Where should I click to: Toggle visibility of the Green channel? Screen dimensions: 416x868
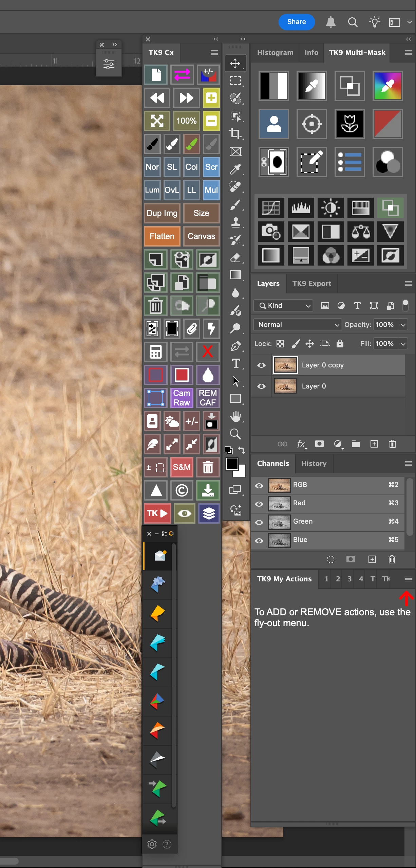pos(259,522)
